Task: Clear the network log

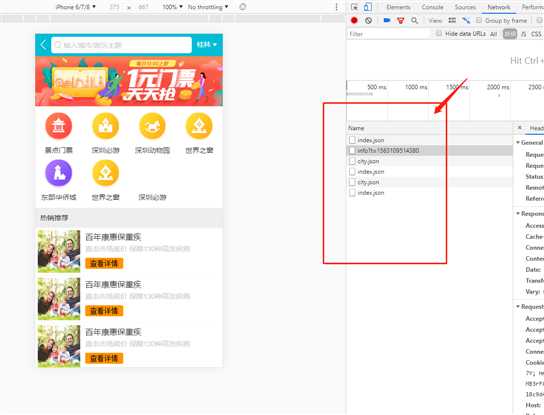Action: click(x=368, y=20)
